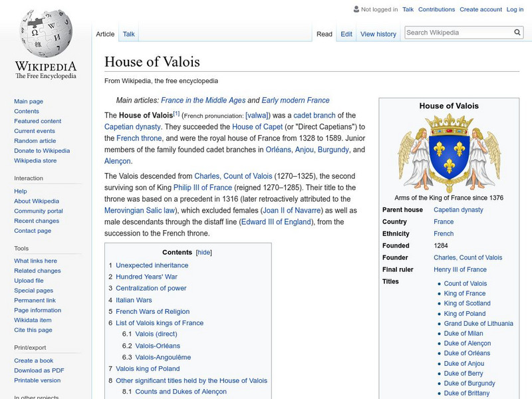532x399 pixels.
Task: Click the not-logged-in user icon
Action: [x=356, y=9]
